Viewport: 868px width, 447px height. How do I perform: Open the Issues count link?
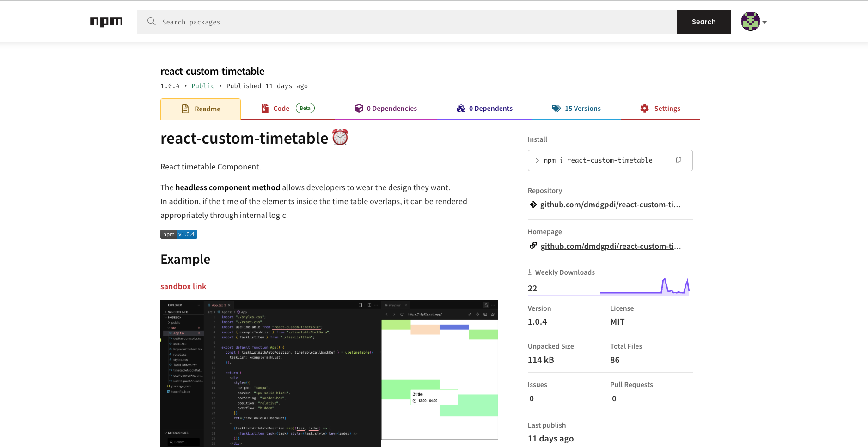[532, 399]
